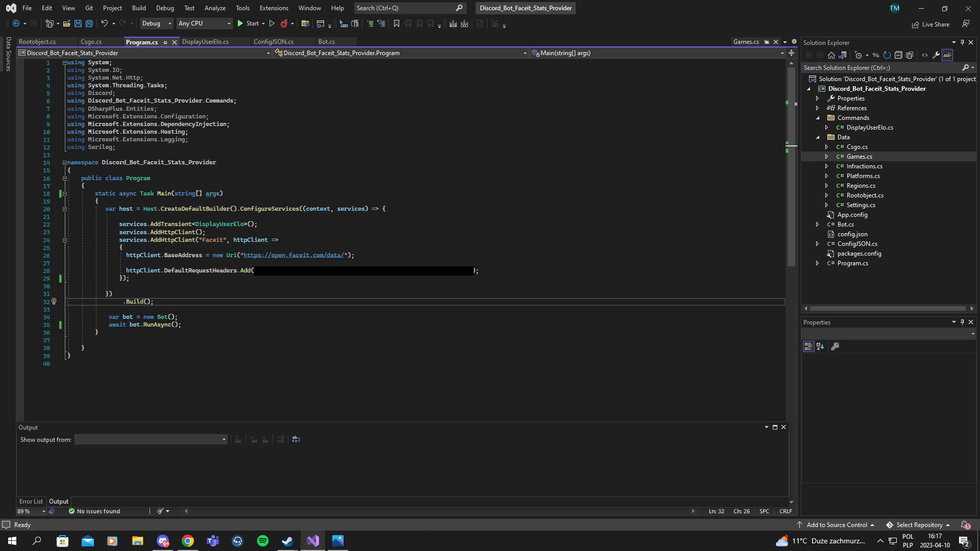Click the Save All toolbar icon
The width and height of the screenshot is (980, 551).
coord(89,23)
